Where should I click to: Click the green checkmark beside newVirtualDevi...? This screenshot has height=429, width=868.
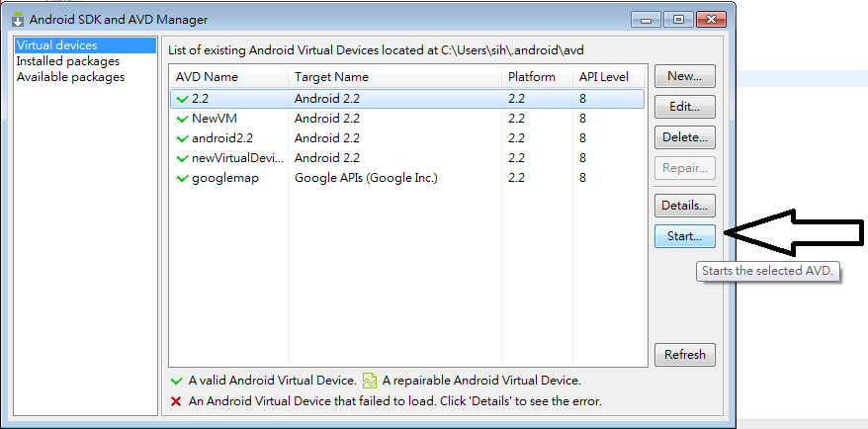click(182, 158)
